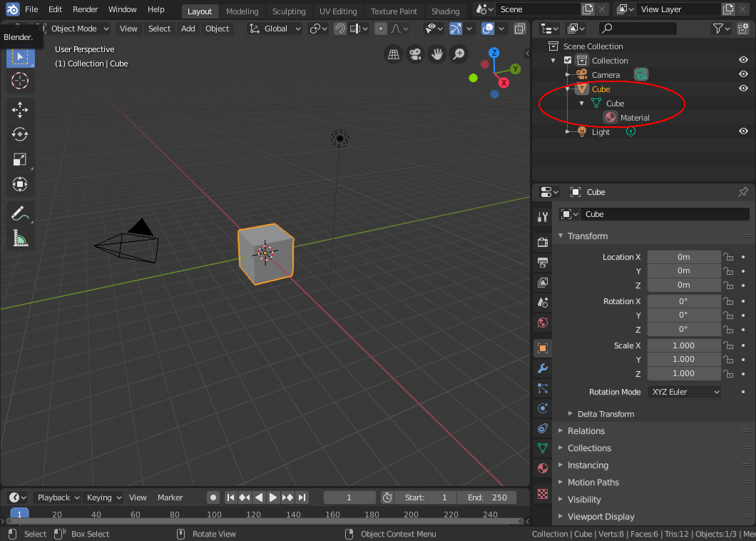Open the Modifiers wrench tab
The width and height of the screenshot is (756, 541).
[x=543, y=368]
